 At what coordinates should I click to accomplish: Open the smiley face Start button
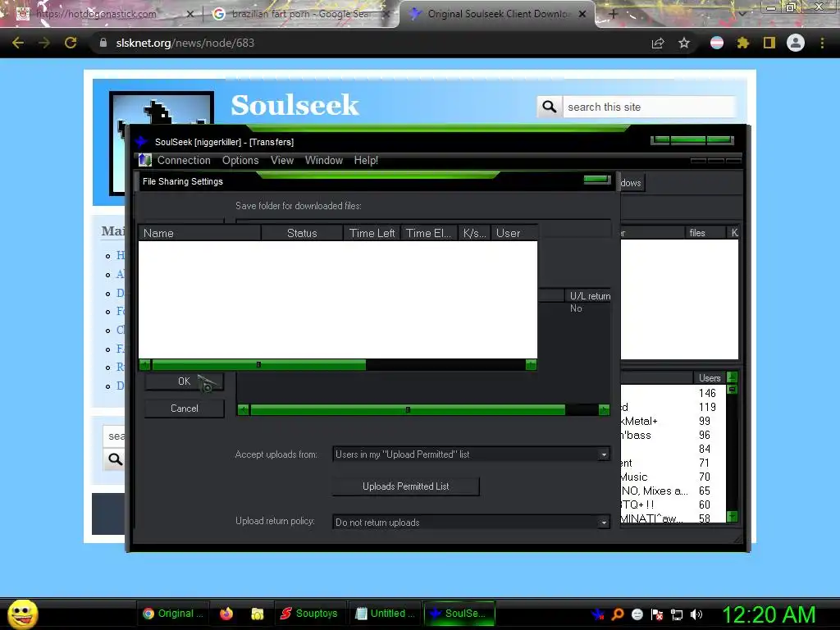coord(22,614)
